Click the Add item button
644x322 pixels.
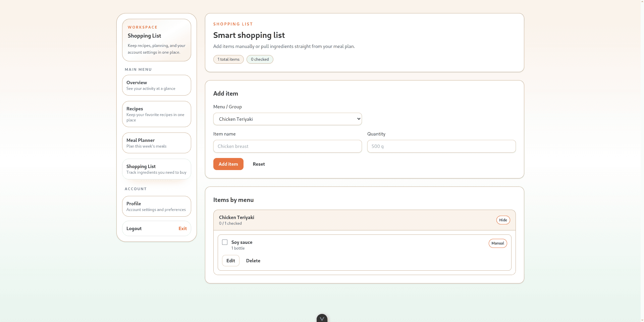(228, 164)
